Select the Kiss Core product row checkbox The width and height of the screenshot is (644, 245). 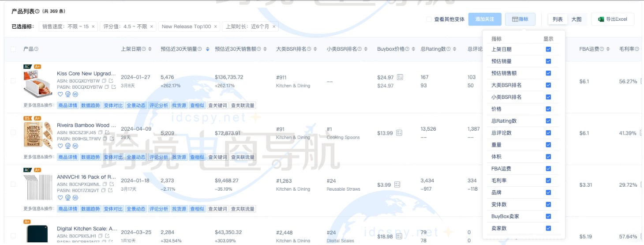pos(13,81)
